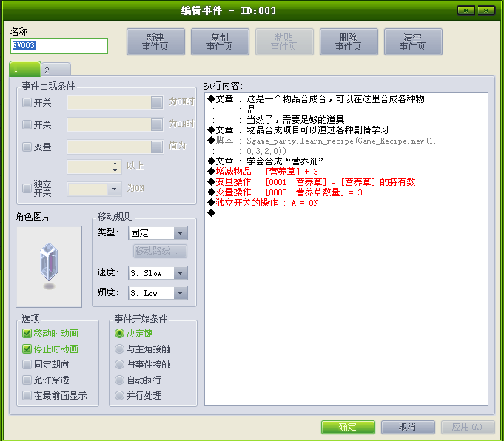Click the 名称 name field EV003
Viewport: 504px width, 441px height.
[59, 46]
